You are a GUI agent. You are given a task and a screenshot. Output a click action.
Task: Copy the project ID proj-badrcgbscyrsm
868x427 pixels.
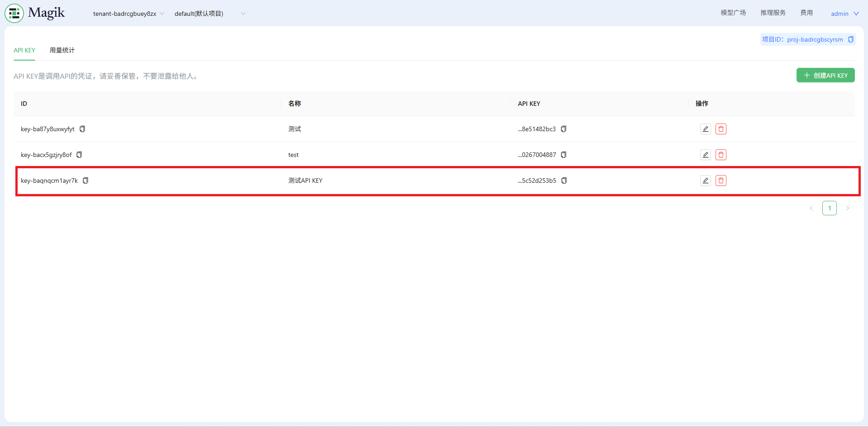click(x=850, y=39)
